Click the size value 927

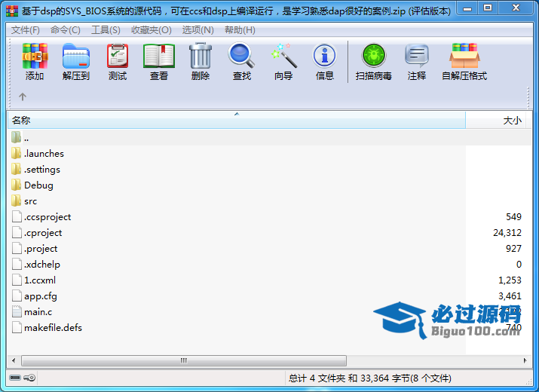coord(513,249)
